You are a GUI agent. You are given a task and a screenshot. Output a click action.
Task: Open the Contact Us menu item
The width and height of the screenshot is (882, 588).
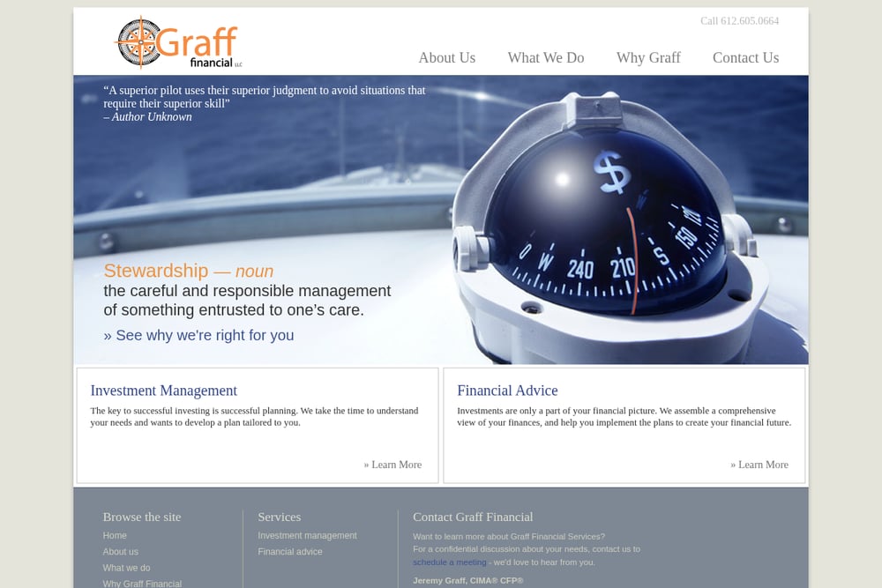(745, 58)
